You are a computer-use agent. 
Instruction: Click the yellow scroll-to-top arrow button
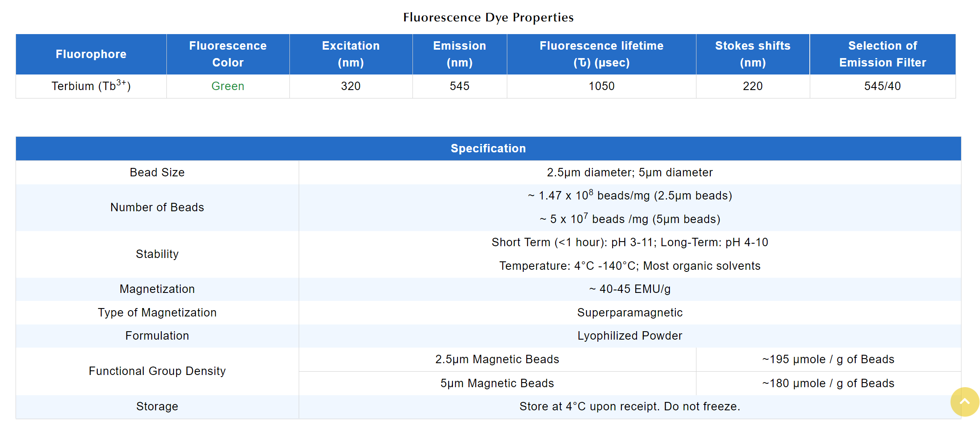[x=964, y=401]
